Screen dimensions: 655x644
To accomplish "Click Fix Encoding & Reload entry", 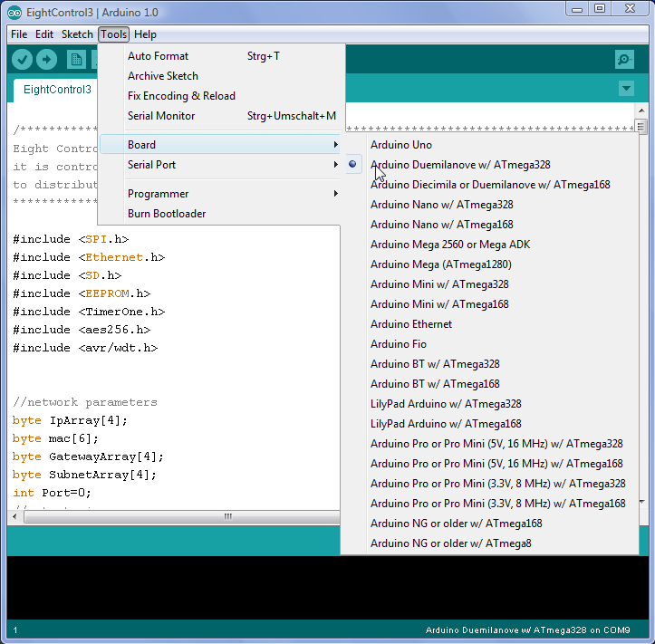I will (220, 96).
